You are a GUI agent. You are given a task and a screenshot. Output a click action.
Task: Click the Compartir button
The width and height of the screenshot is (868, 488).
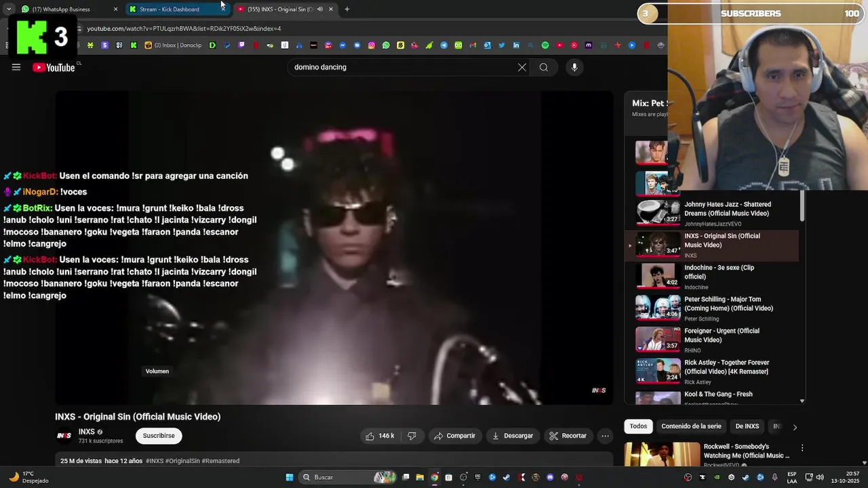coord(454,436)
